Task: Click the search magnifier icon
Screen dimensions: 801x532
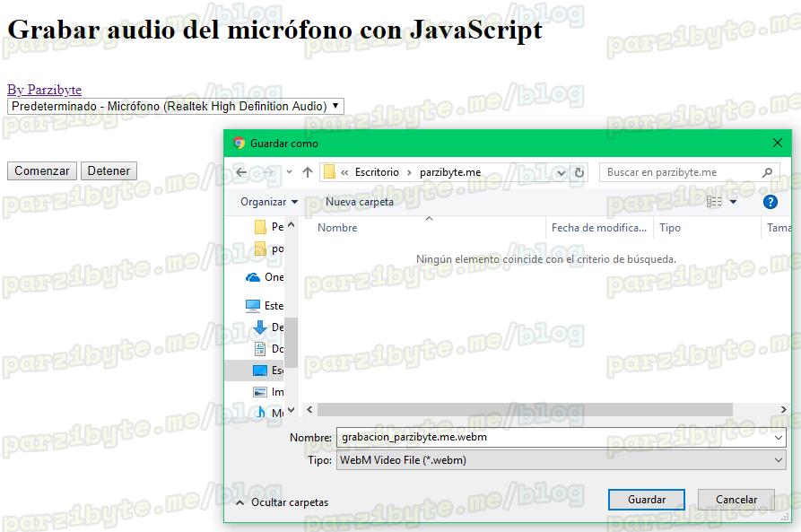Action: coord(767,173)
